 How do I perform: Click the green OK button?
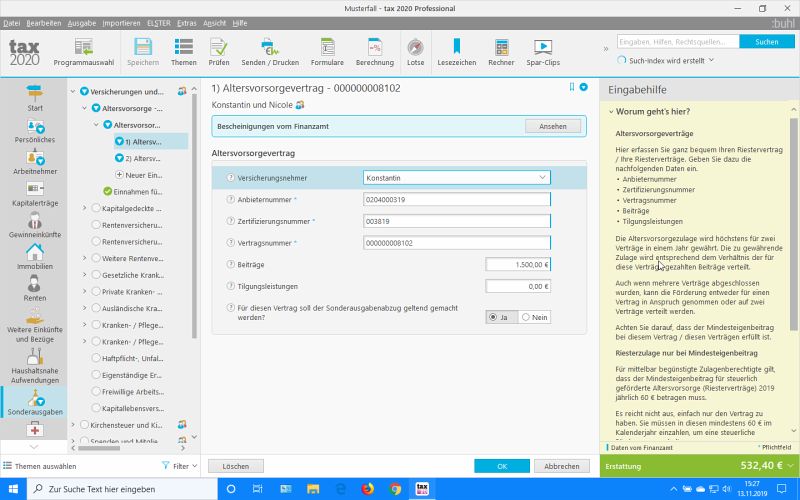point(502,466)
